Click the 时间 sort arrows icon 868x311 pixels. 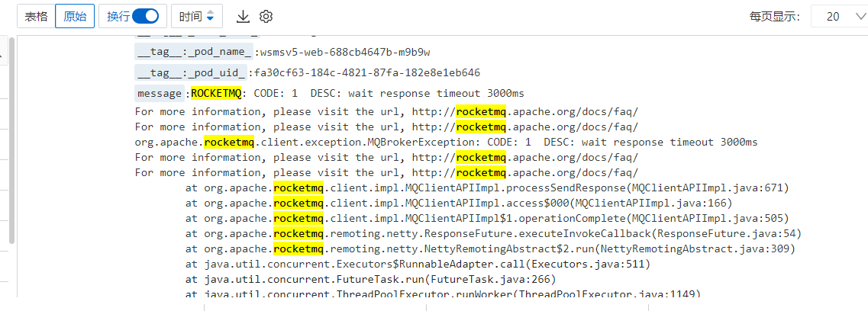pyautogui.click(x=210, y=17)
